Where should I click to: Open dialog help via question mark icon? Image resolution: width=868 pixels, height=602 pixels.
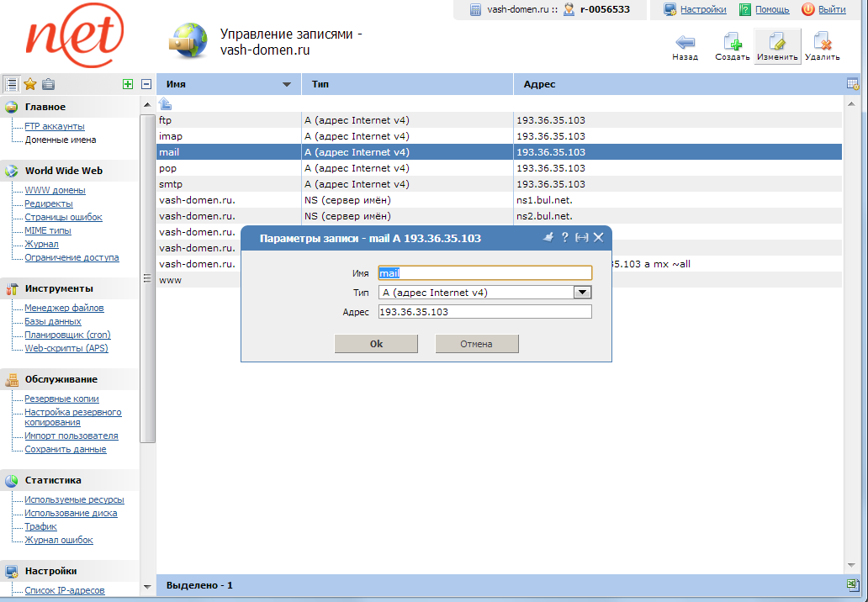tap(564, 237)
